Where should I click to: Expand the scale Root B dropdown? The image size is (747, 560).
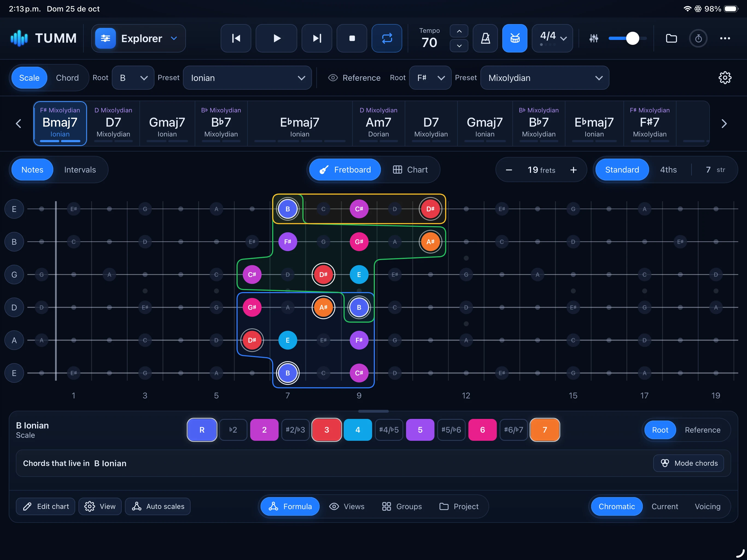(x=133, y=78)
